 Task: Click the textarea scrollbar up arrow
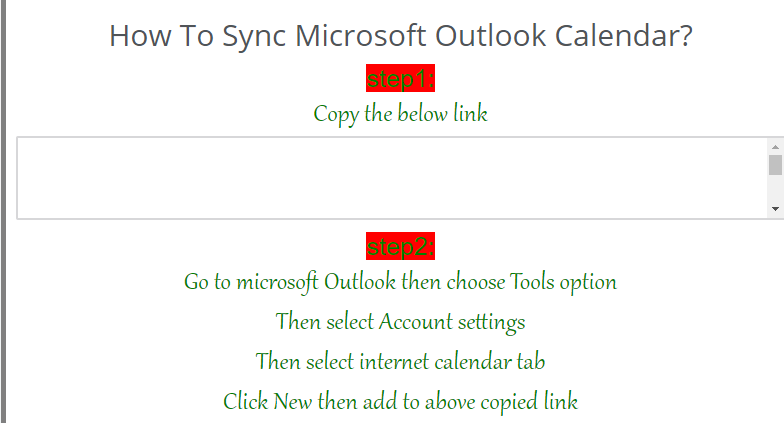click(x=775, y=147)
